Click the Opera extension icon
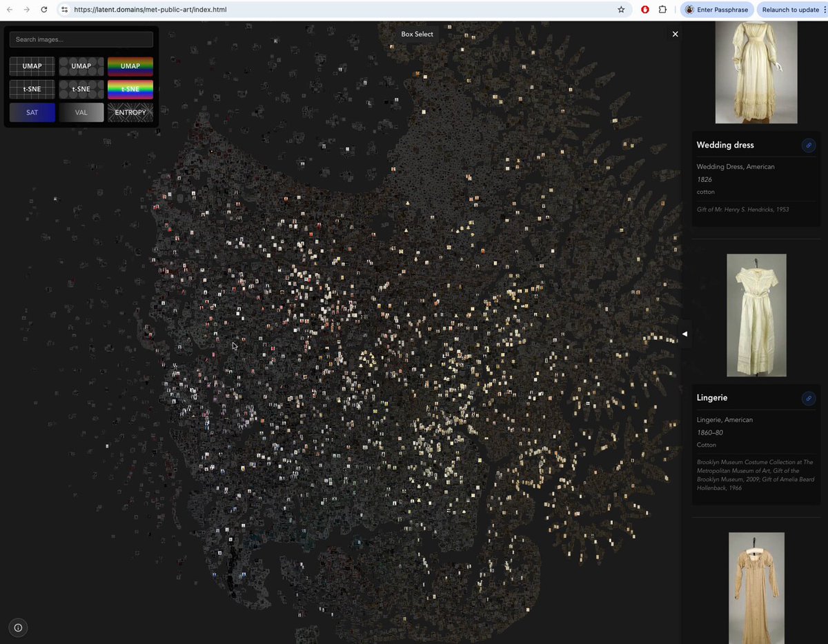The image size is (828, 644). pos(644,10)
